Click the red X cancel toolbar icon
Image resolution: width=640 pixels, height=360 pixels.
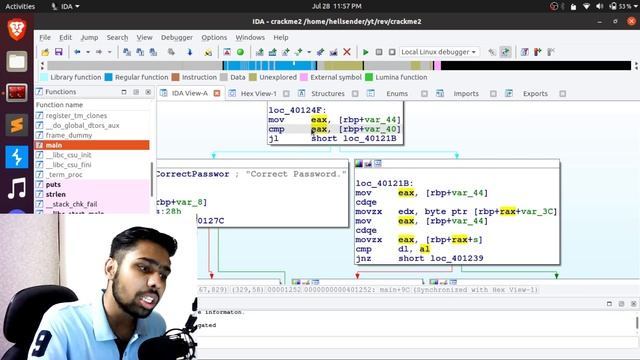pos(347,52)
